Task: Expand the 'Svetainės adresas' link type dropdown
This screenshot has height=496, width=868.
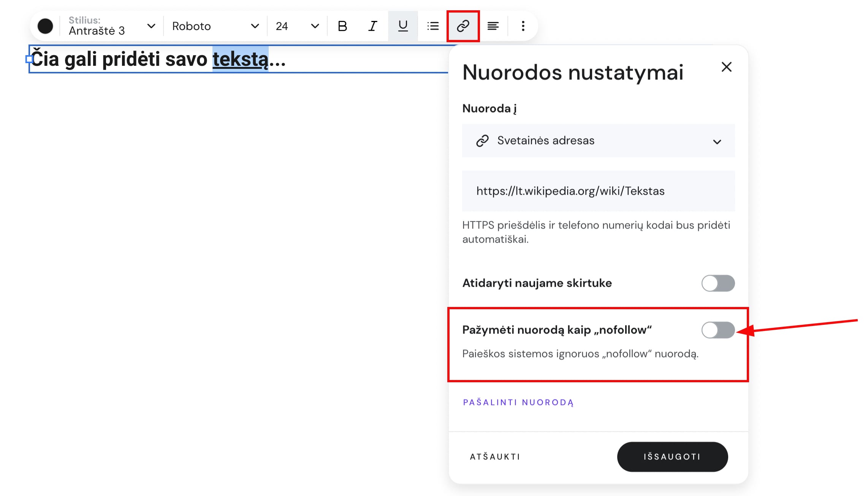Action: (x=598, y=141)
